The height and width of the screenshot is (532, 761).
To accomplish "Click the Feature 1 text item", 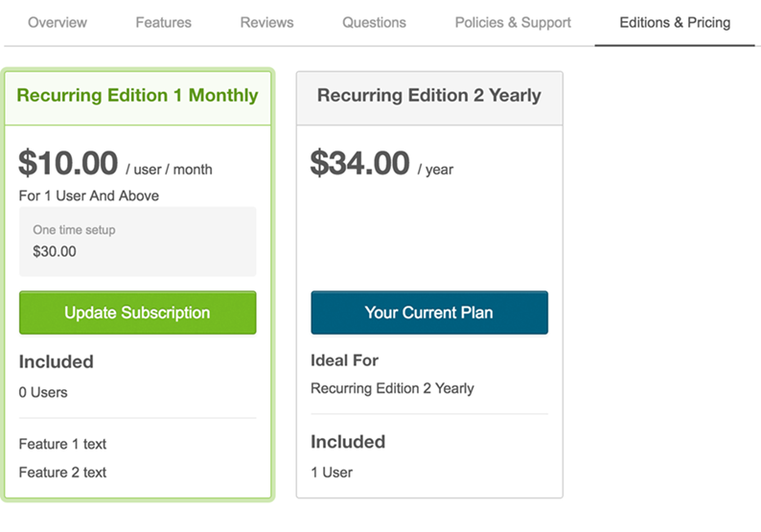I will [62, 444].
